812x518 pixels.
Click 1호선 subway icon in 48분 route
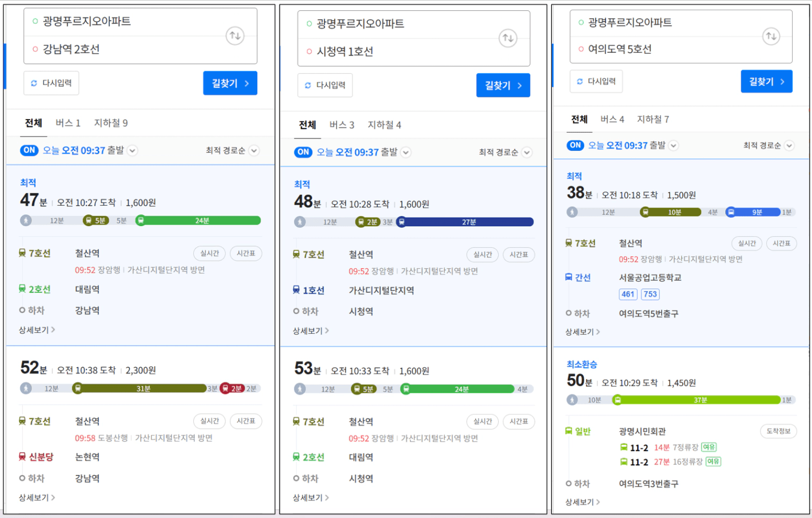coord(296,290)
